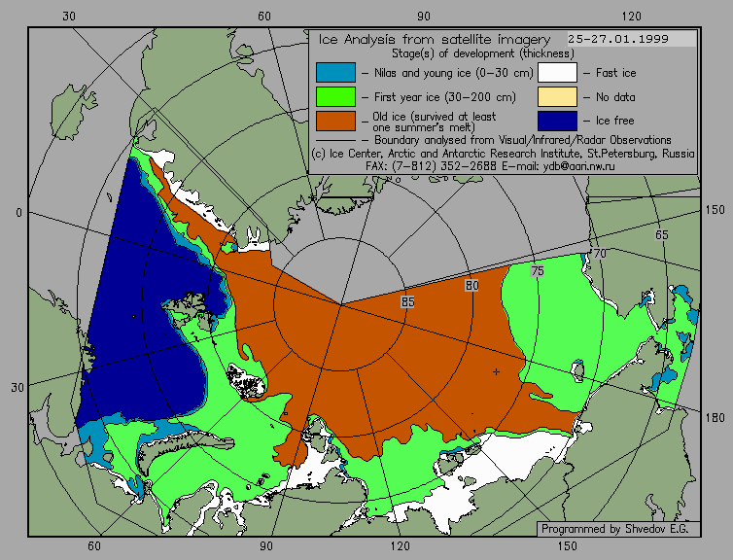Click the top longitude label 90

[x=424, y=17]
